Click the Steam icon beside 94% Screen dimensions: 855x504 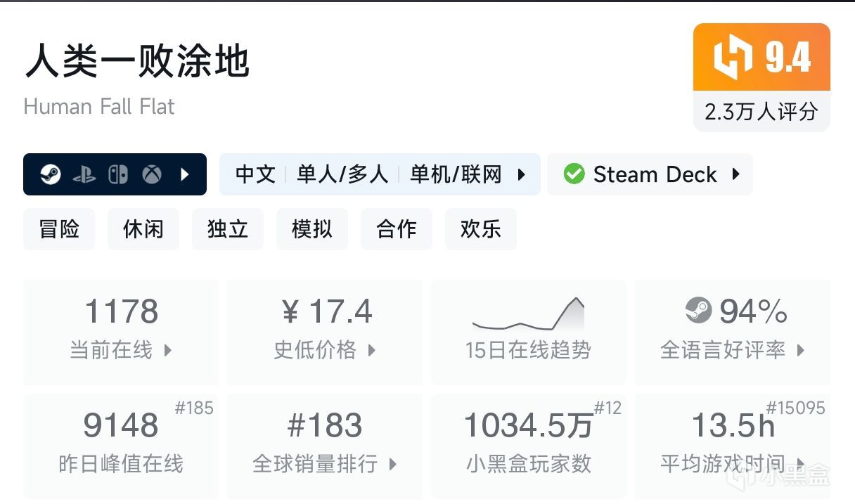pos(698,310)
